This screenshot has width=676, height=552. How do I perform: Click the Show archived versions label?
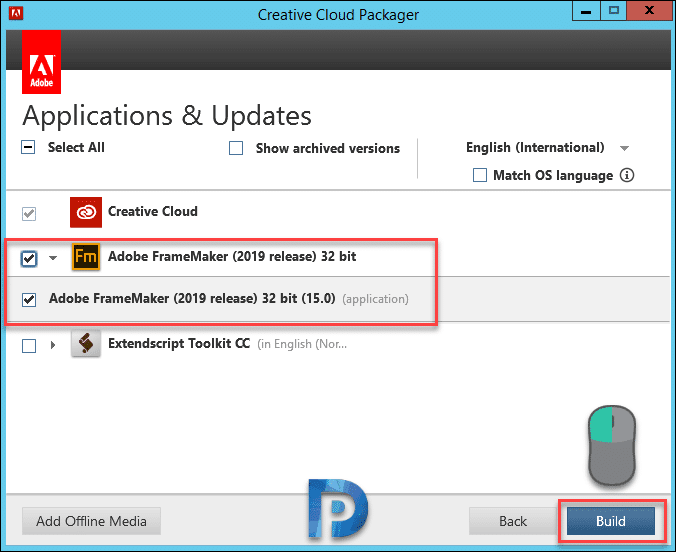coord(328,148)
